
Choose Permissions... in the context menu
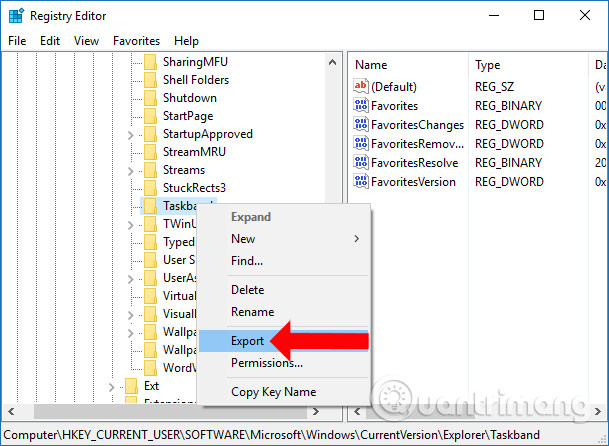[283, 363]
